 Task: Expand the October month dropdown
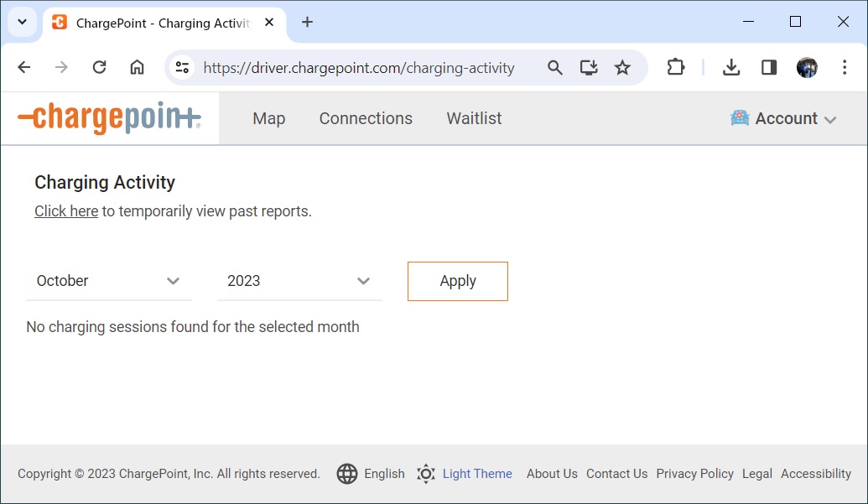pyautogui.click(x=109, y=281)
